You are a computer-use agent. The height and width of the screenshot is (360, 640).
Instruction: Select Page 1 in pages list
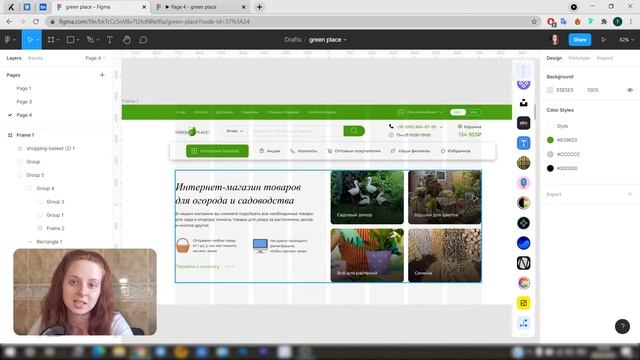coord(24,88)
